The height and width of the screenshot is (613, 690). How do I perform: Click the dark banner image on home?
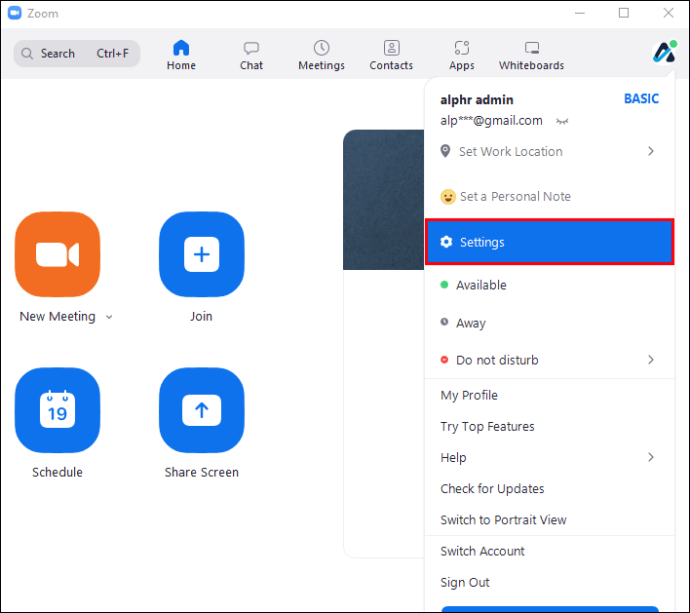pos(383,199)
